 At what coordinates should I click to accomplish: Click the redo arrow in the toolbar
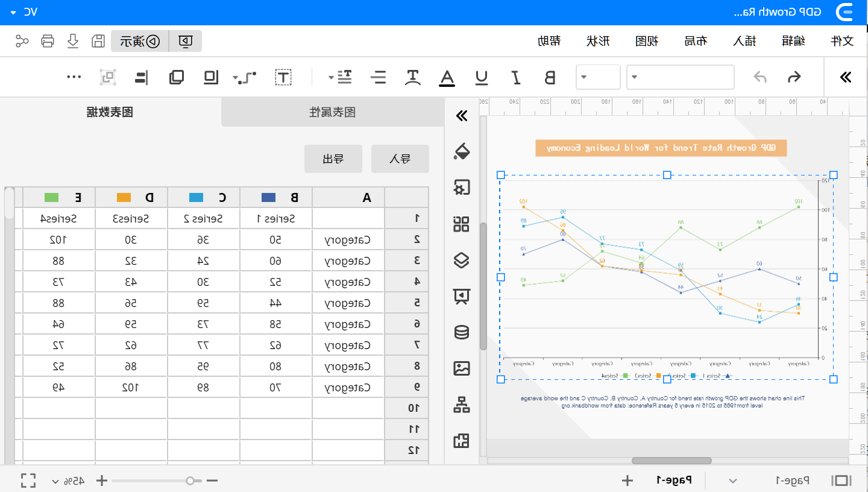point(761,77)
